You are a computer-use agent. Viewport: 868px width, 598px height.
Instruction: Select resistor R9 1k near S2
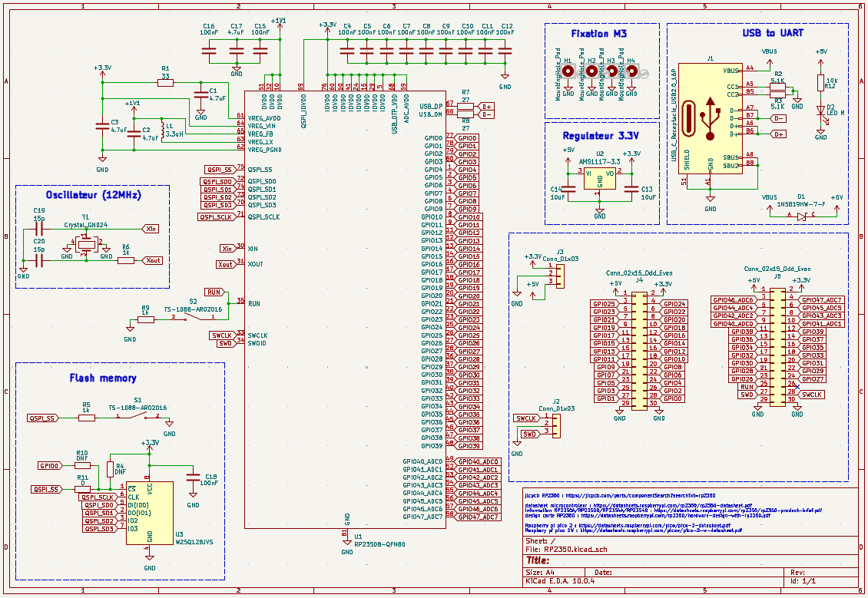tap(146, 319)
